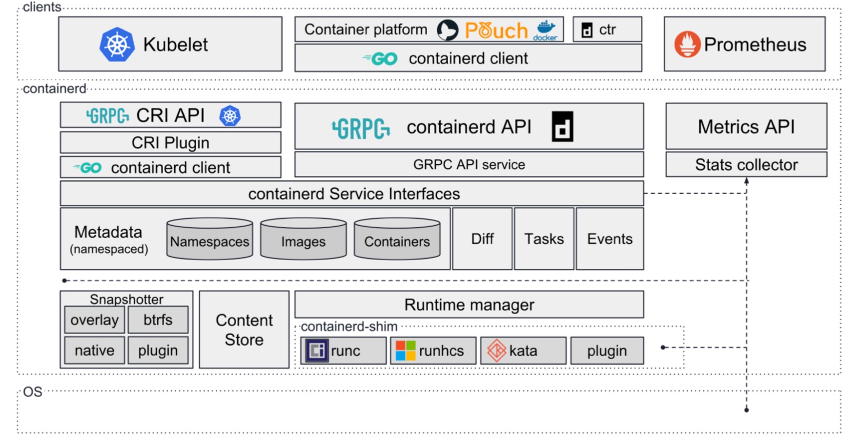868x443 pixels.
Task: Select the "Stats collector" box
Action: pyautogui.click(x=746, y=165)
